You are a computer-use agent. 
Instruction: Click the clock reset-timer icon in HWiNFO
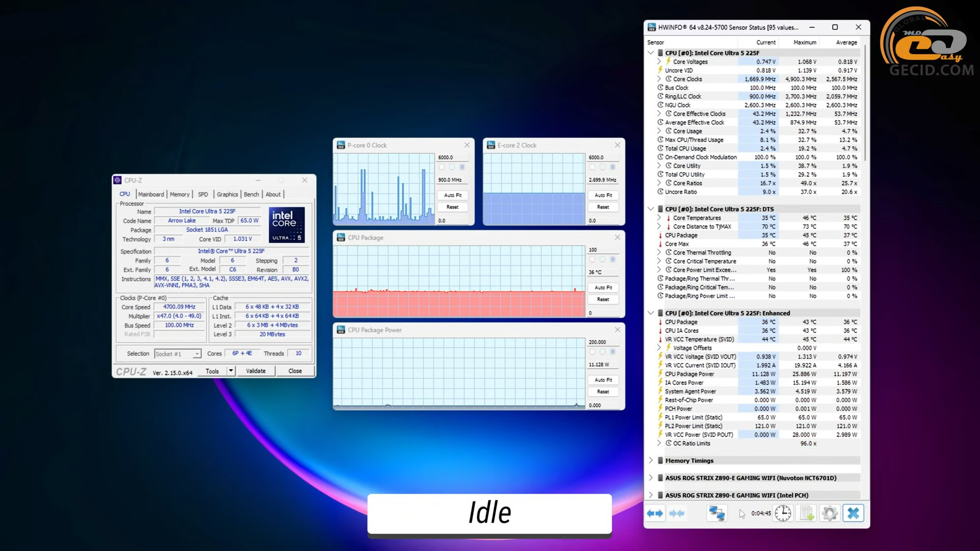click(783, 513)
